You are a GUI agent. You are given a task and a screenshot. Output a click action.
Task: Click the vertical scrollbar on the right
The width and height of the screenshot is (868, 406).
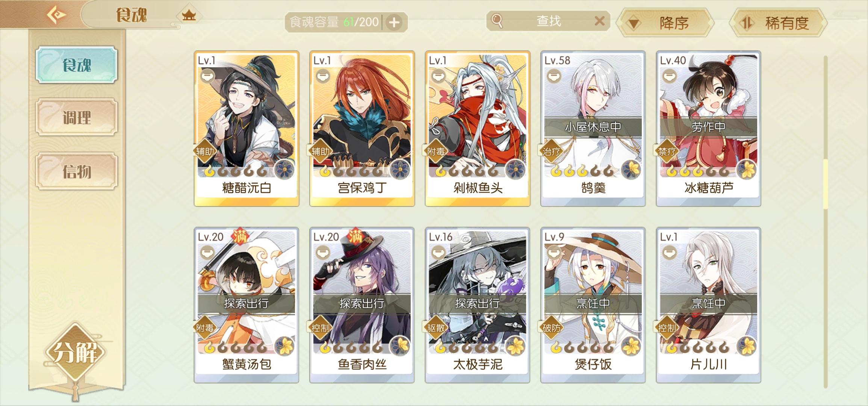826,222
